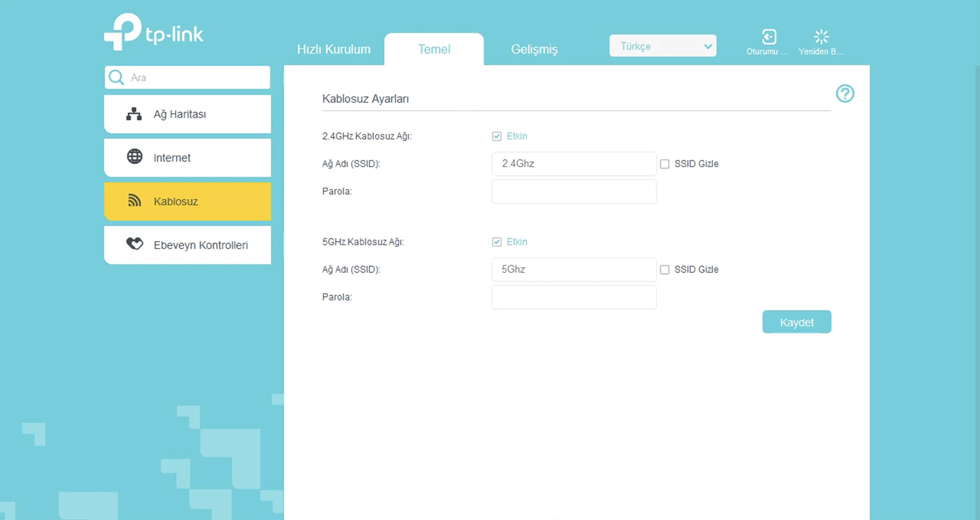Open the help question mark icon

point(845,94)
